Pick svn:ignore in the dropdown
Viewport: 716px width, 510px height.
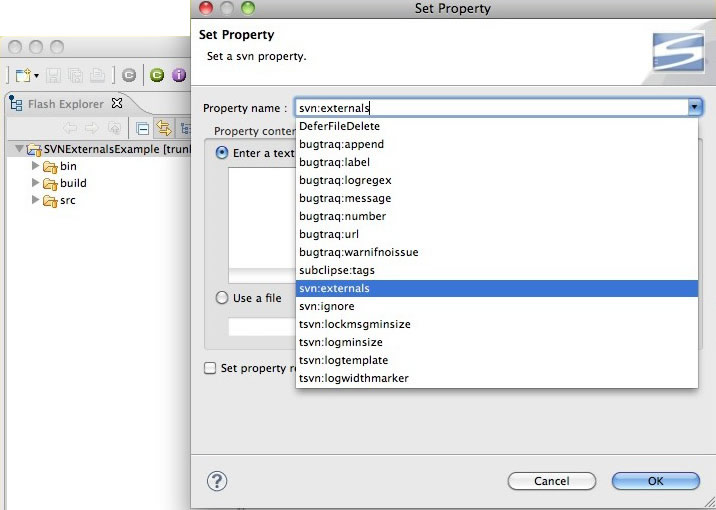coord(497,306)
